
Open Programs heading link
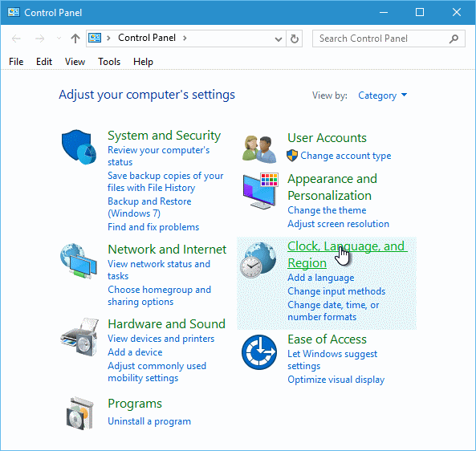coord(135,404)
